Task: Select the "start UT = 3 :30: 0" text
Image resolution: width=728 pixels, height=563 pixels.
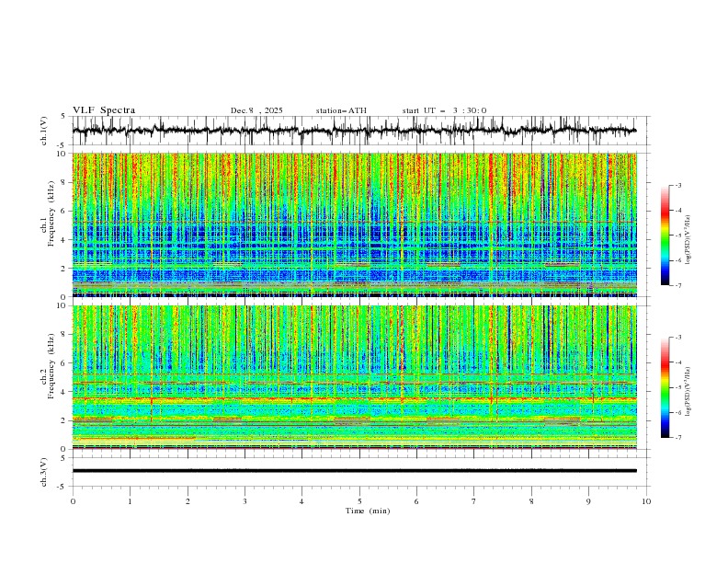Action: coord(444,110)
